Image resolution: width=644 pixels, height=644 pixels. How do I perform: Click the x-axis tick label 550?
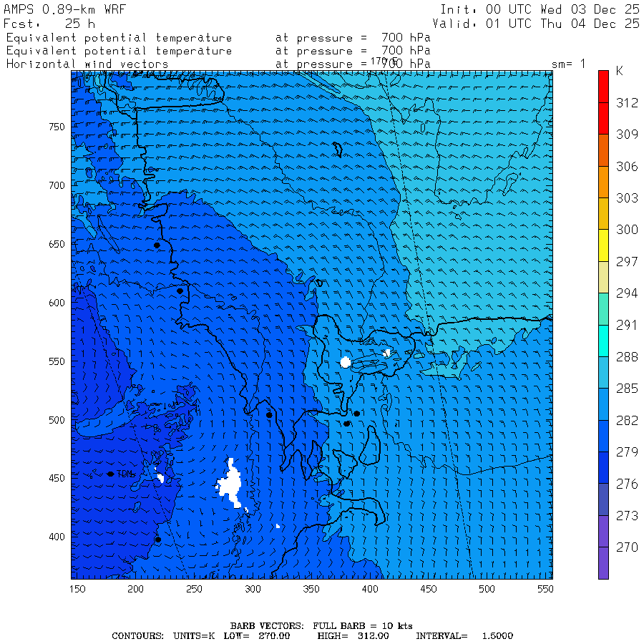(545, 589)
